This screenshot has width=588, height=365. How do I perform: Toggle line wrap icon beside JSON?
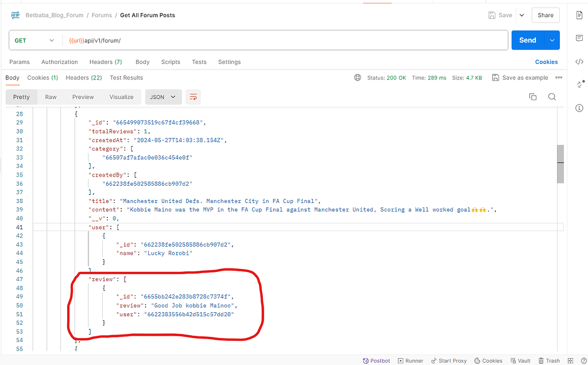[194, 97]
